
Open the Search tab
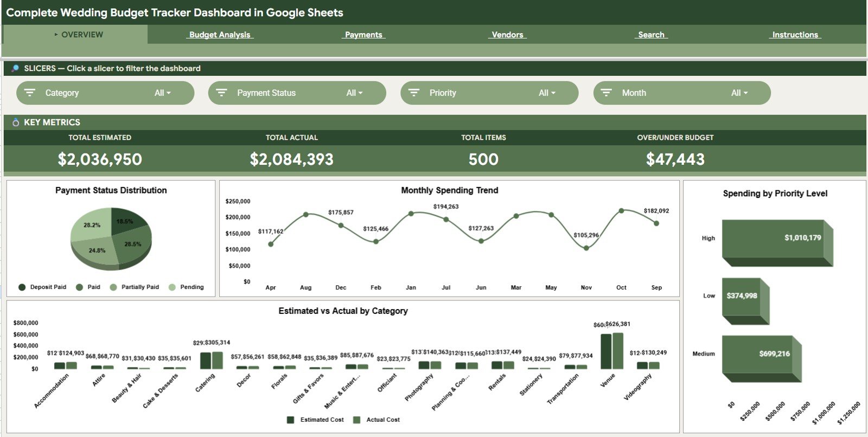(651, 35)
